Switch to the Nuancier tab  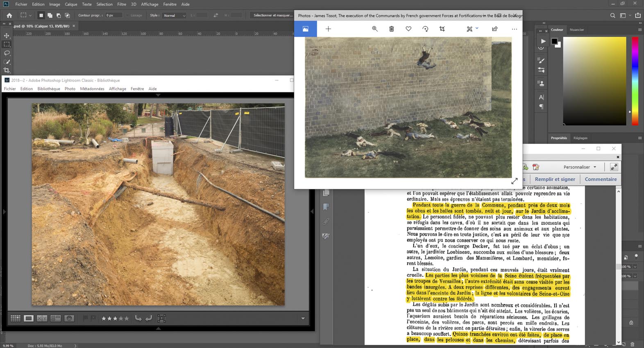[x=577, y=29]
